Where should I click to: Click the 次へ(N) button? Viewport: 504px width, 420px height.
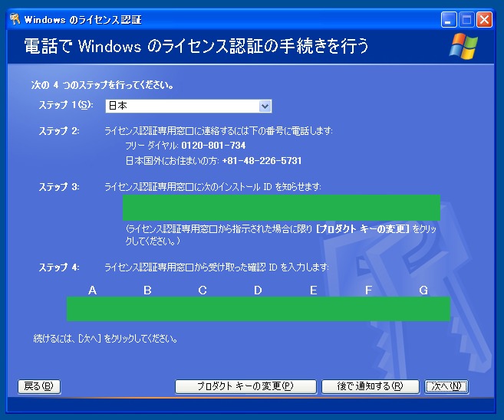coord(446,386)
